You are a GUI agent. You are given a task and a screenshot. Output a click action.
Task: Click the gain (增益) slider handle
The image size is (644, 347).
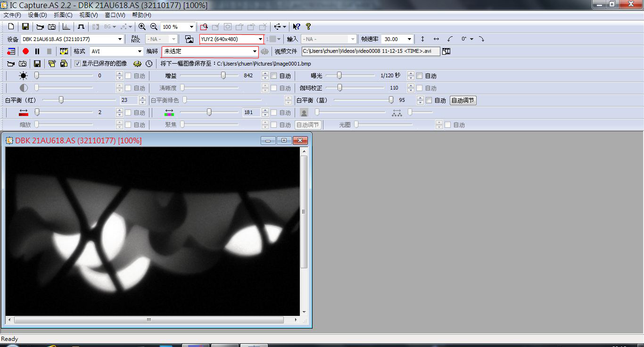(x=223, y=75)
